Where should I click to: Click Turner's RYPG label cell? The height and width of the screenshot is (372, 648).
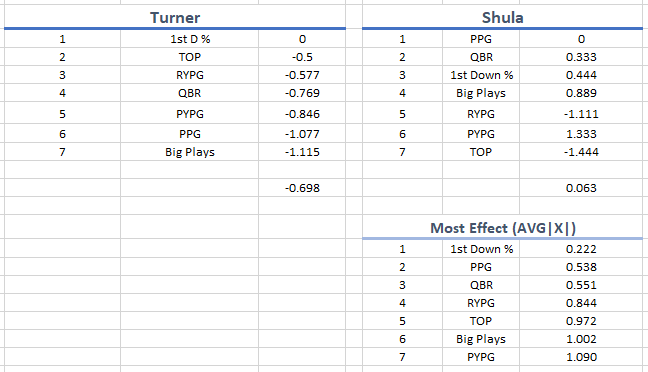(190, 75)
